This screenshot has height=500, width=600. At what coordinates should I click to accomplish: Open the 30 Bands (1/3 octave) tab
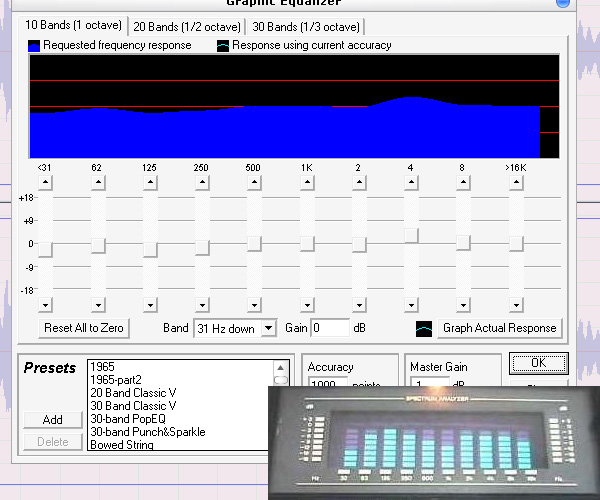click(x=305, y=27)
